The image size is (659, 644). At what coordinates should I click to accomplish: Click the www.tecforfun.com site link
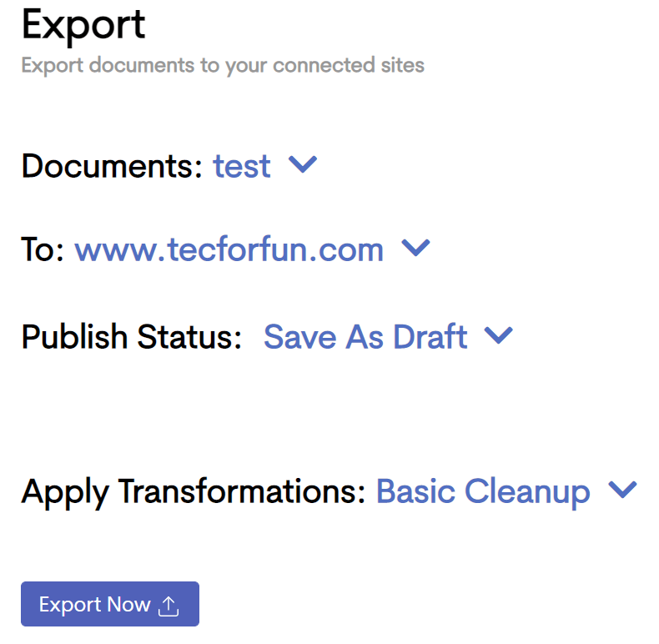pyautogui.click(x=229, y=249)
